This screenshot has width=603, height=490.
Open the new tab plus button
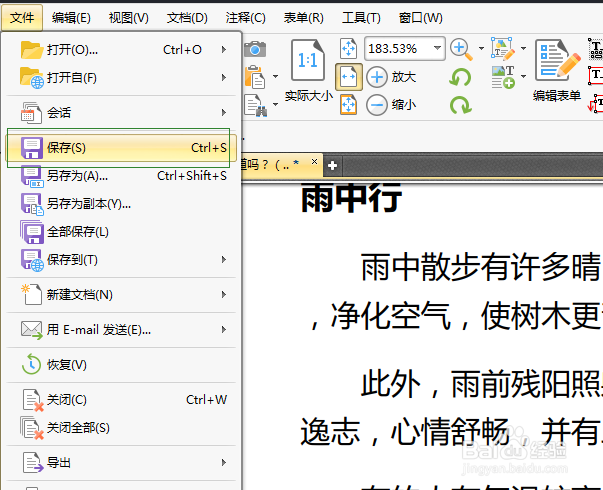point(333,166)
